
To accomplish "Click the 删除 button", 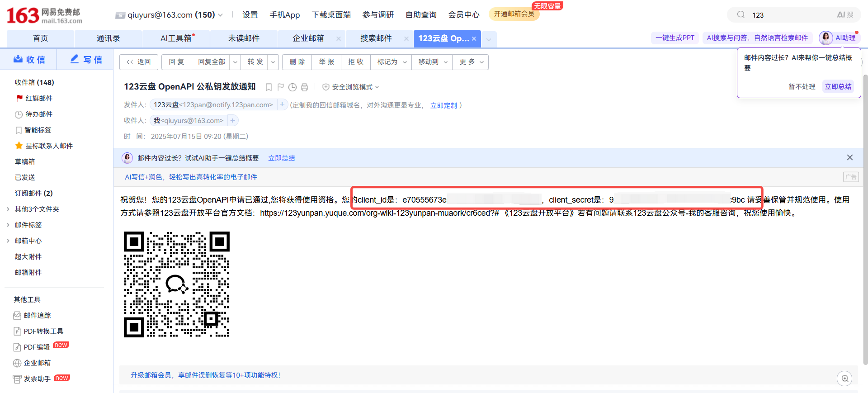I will pyautogui.click(x=297, y=62).
